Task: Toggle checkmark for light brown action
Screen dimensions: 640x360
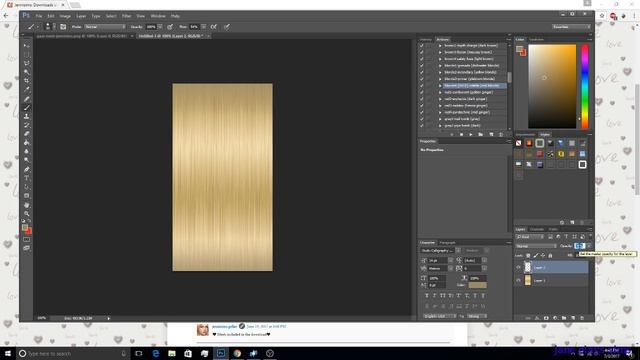Action: (x=422, y=59)
